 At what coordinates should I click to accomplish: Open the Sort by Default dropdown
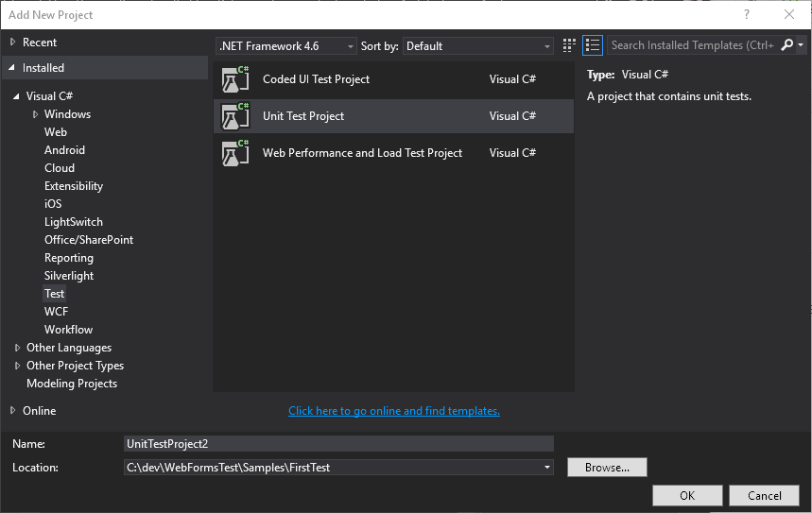[478, 46]
